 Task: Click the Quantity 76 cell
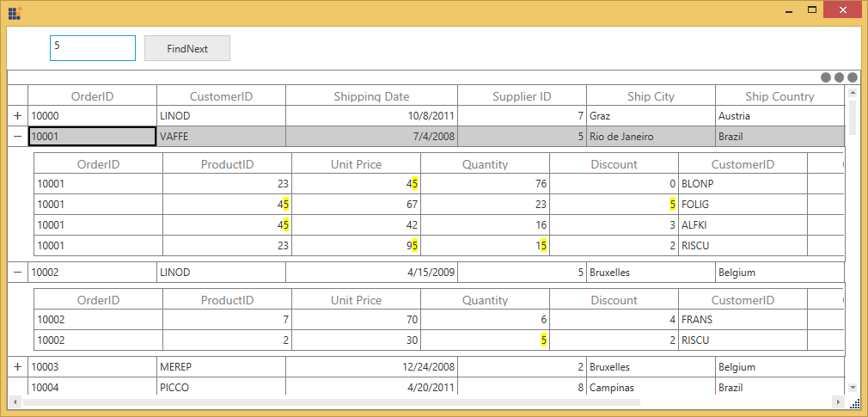(485, 183)
